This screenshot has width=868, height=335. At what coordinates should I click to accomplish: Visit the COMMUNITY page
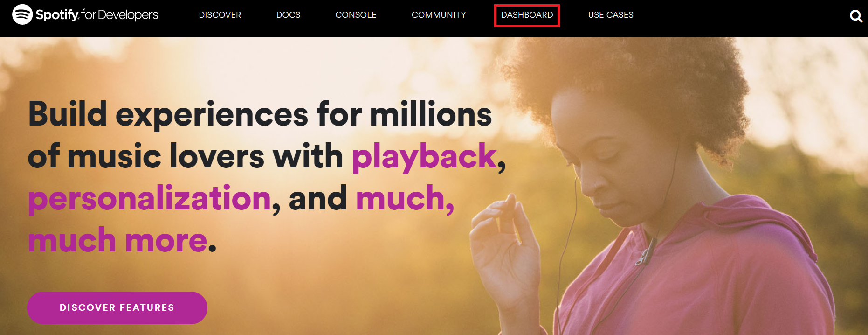439,15
